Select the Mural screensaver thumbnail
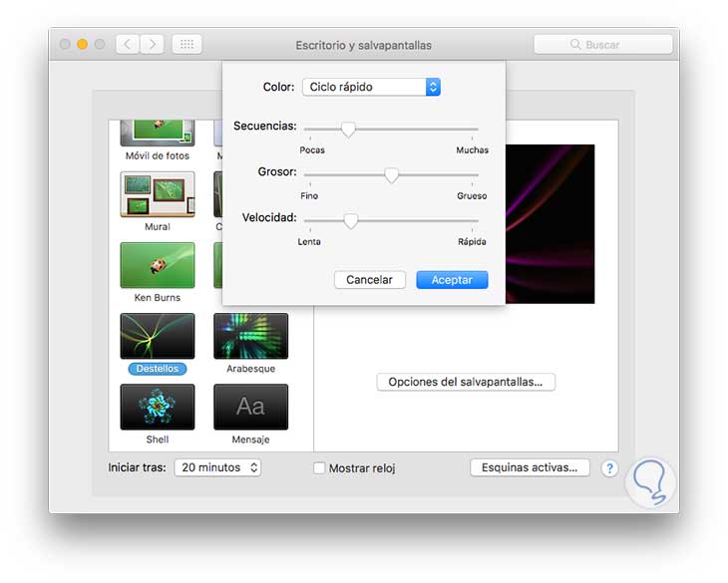Screen dimensions: 728x583 pyautogui.click(x=158, y=194)
